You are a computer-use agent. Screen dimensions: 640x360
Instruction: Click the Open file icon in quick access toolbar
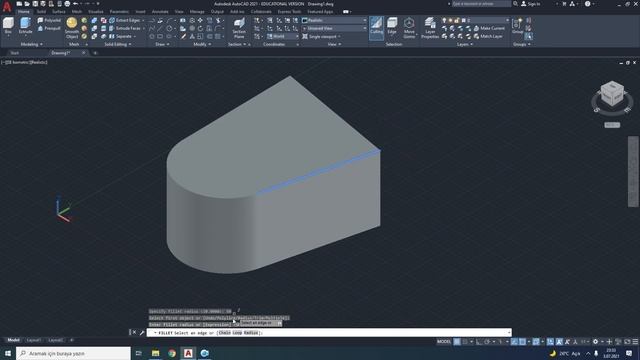[27, 4]
